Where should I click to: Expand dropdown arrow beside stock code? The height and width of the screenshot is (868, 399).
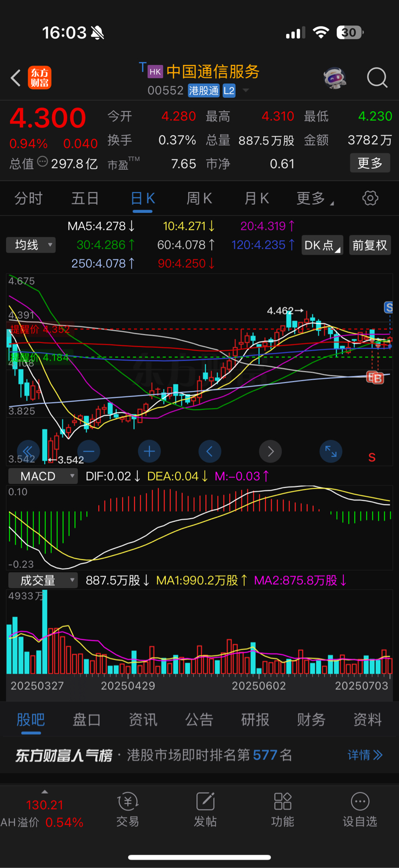[x=246, y=90]
